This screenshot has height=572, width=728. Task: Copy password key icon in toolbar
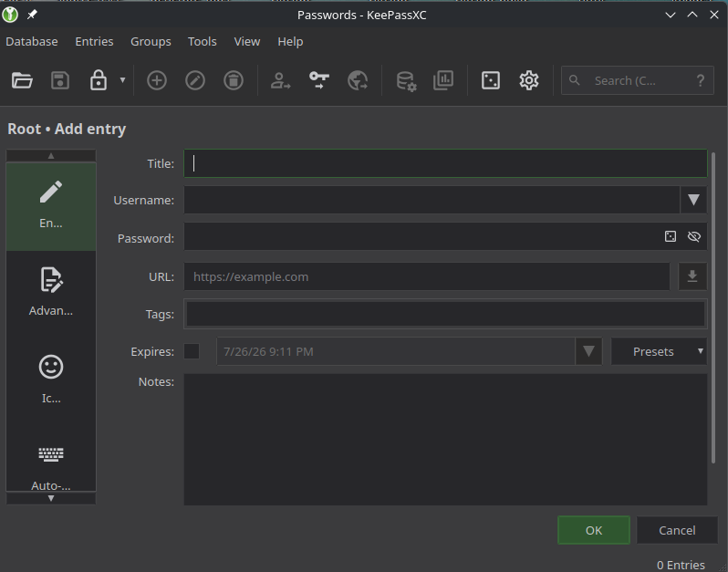pos(319,80)
